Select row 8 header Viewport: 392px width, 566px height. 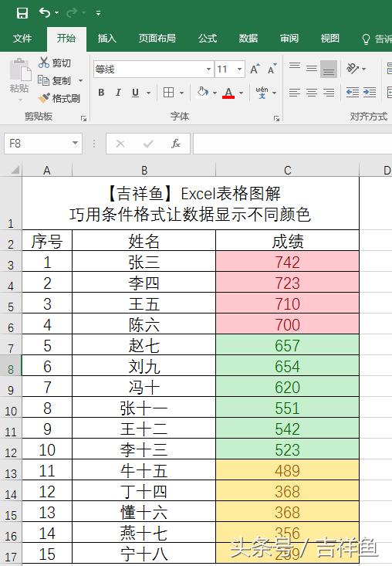point(11,365)
